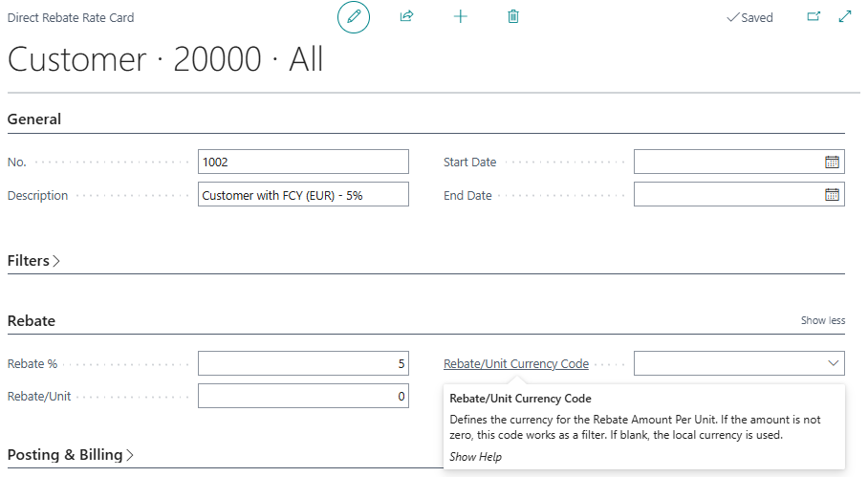This screenshot has width=868, height=477.
Task: Click the Rebate/Unit field label
Action: coord(39,396)
